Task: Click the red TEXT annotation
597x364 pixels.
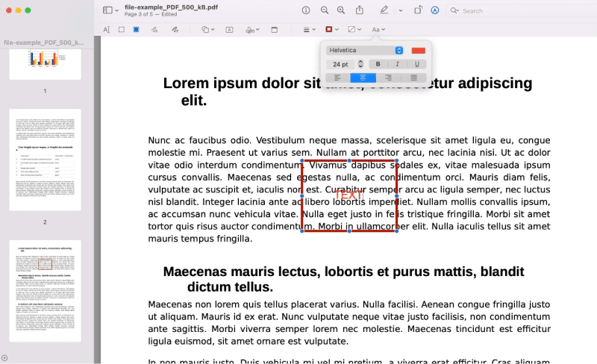Action: [x=348, y=195]
